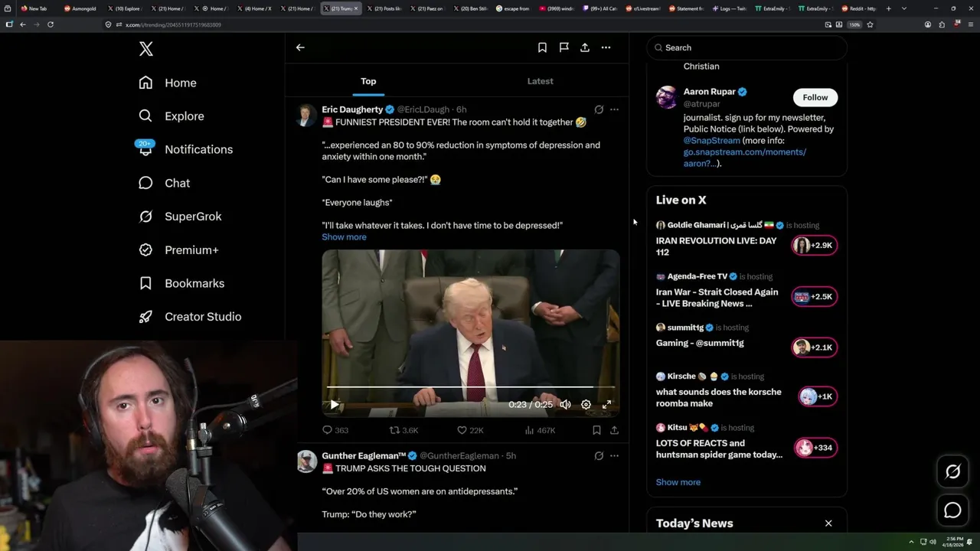Screen dimensions: 980x551
Task: Open the @SnapStream mention link
Action: click(x=712, y=141)
